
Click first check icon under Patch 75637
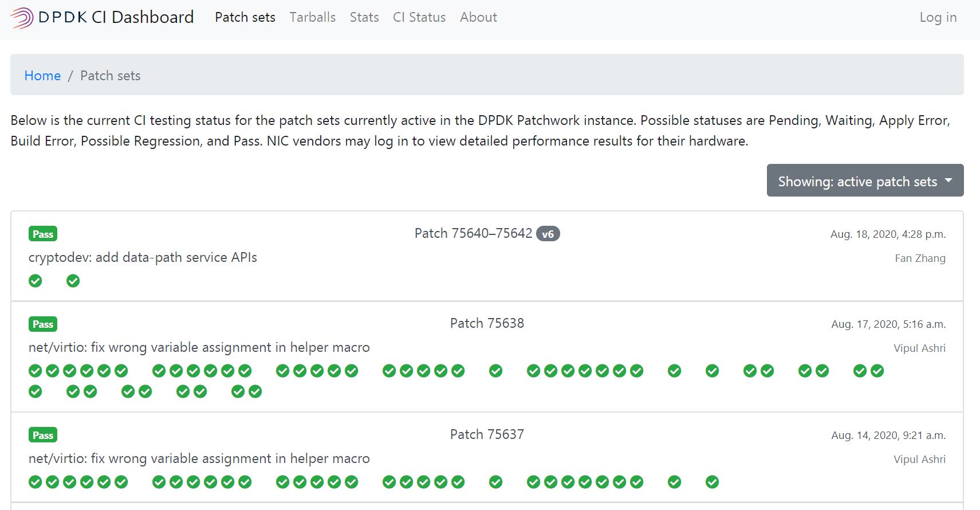(x=36, y=482)
